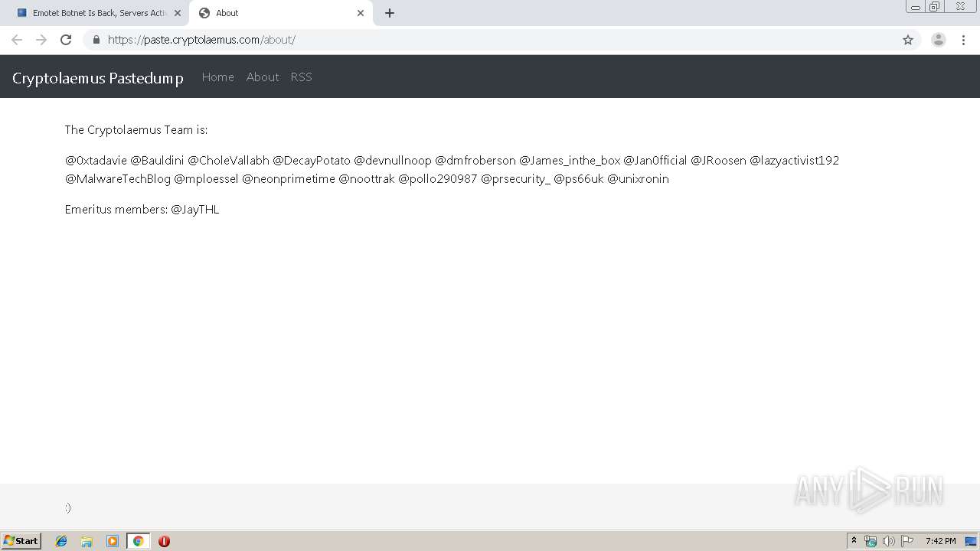Click the show desktop tray button
Screen dimensions: 980x551
pos(971,541)
